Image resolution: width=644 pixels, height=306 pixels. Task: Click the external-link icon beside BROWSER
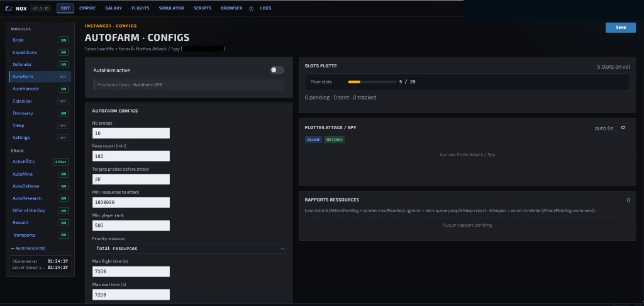[x=252, y=8]
